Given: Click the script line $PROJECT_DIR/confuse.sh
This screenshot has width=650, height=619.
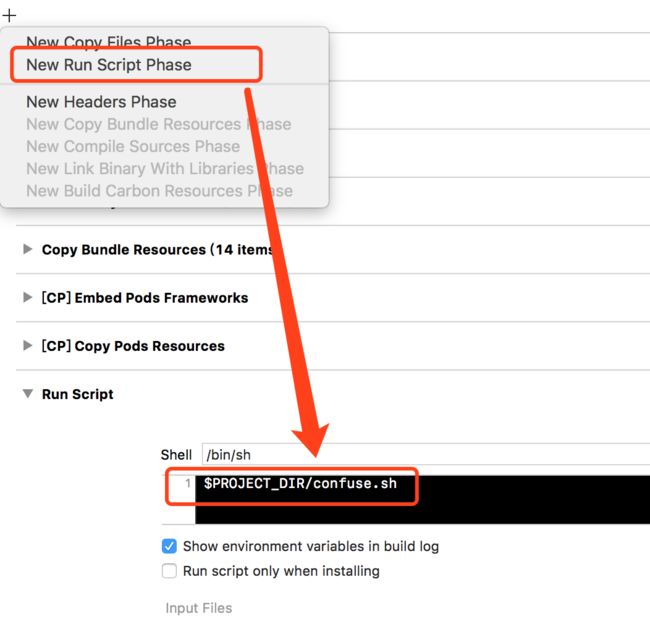Looking at the screenshot, I should 300,483.
